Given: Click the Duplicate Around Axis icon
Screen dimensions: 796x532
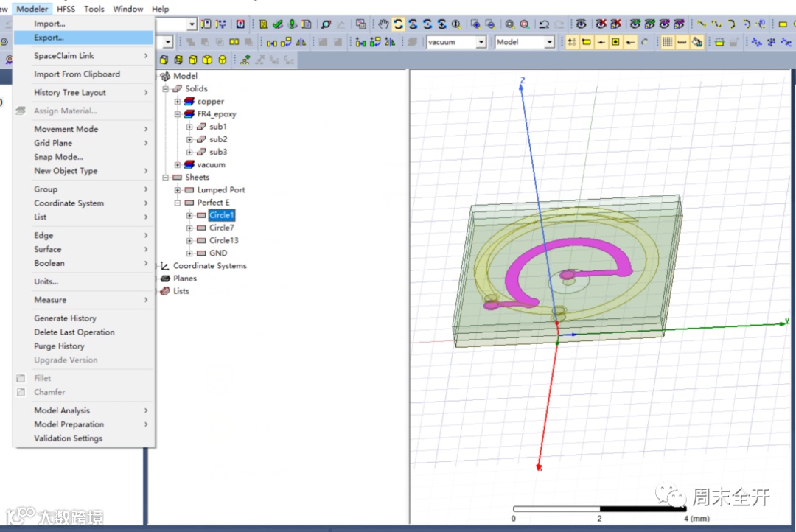Looking at the screenshot, I should pyautogui.click(x=375, y=42).
